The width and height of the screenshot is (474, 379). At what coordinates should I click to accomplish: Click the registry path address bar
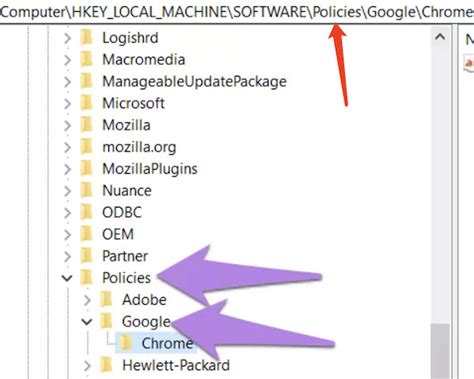[x=237, y=12]
